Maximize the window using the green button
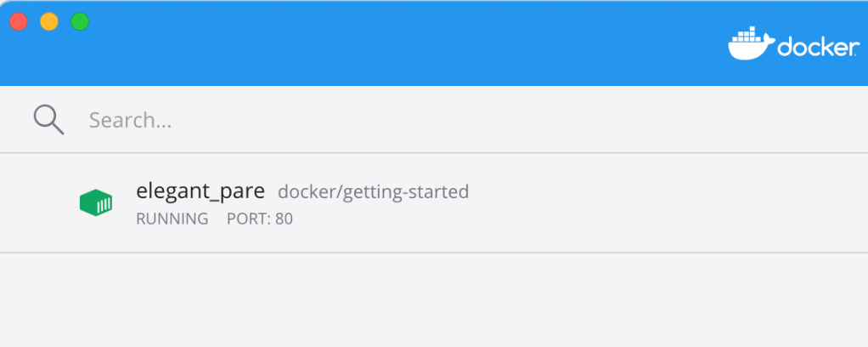 tap(80, 21)
